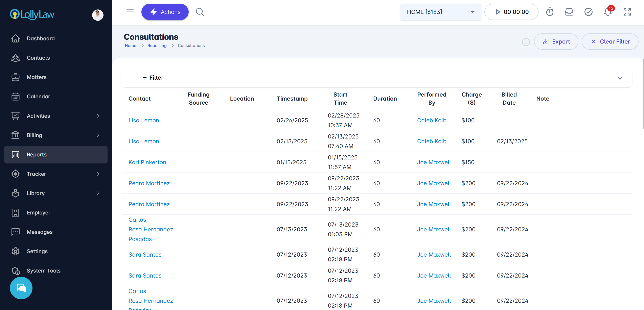Open the inbox tray icon
Image resolution: width=644 pixels, height=310 pixels.
point(569,12)
